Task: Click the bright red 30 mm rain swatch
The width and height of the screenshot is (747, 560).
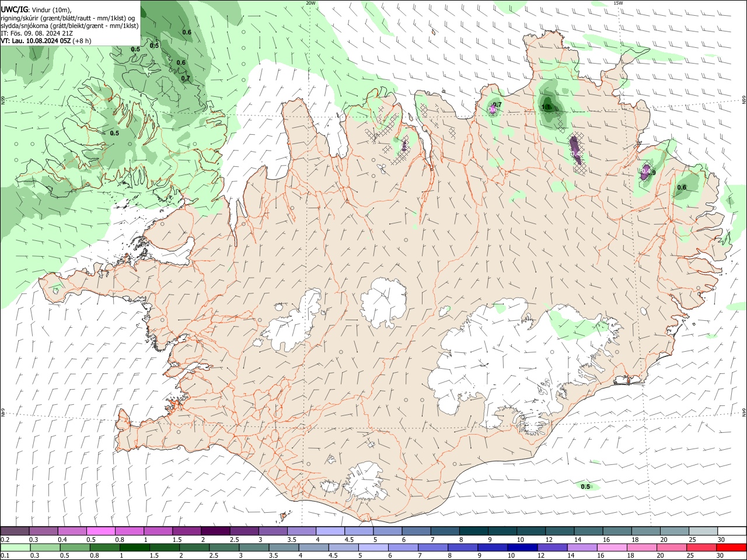Action: 732,547
